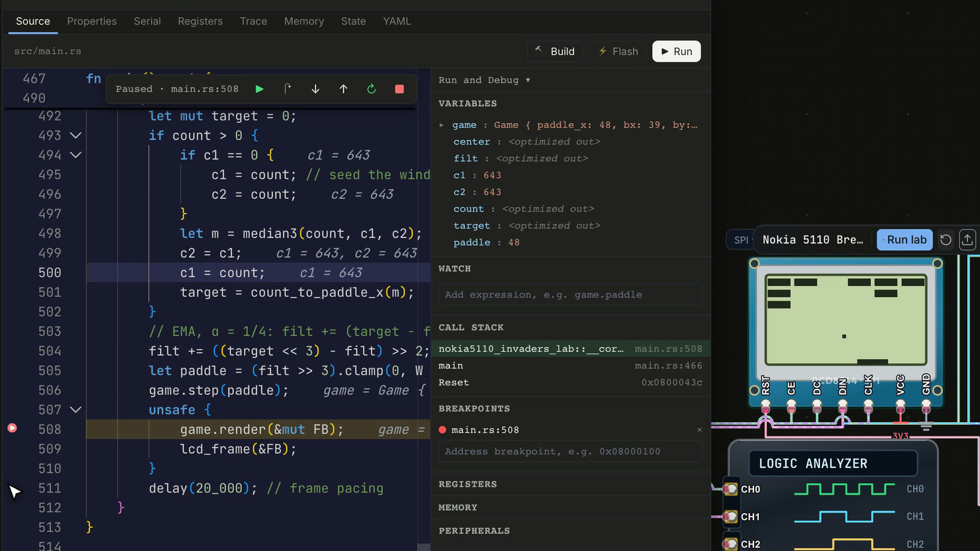Screen dimensions: 980x551
Task: Open the Trace tab
Action: [254, 21]
